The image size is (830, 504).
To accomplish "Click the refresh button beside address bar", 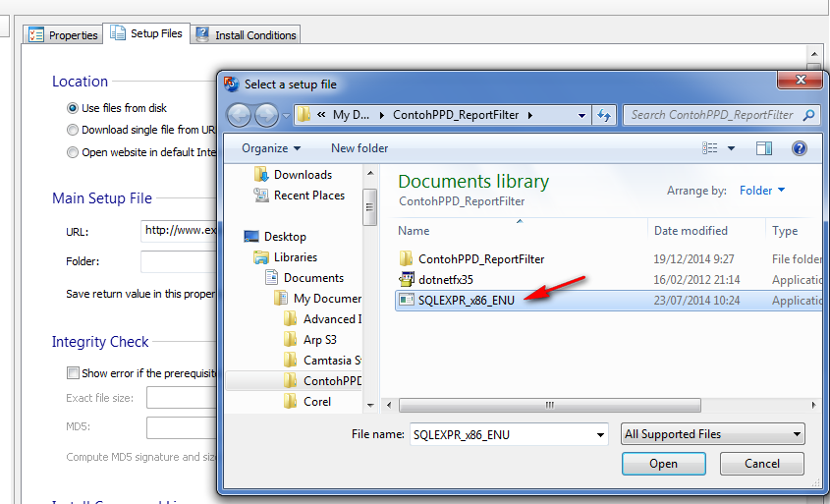I will pos(604,115).
